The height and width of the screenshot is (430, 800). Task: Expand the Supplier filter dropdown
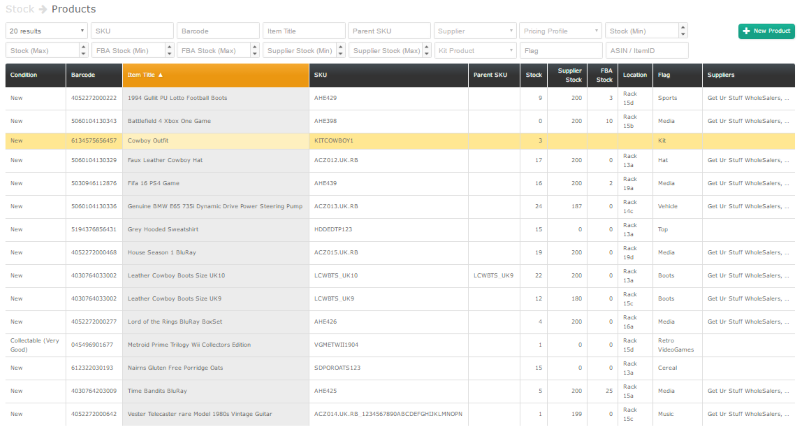(475, 31)
